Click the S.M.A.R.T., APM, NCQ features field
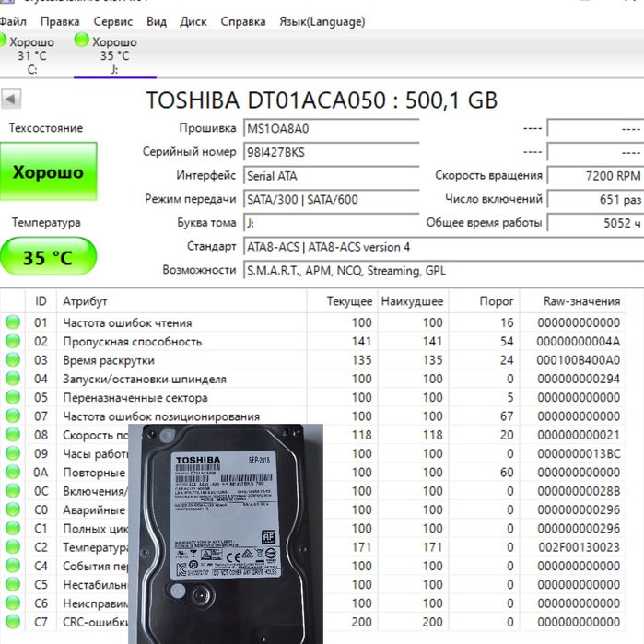This screenshot has height=644, width=644. pos(443,271)
